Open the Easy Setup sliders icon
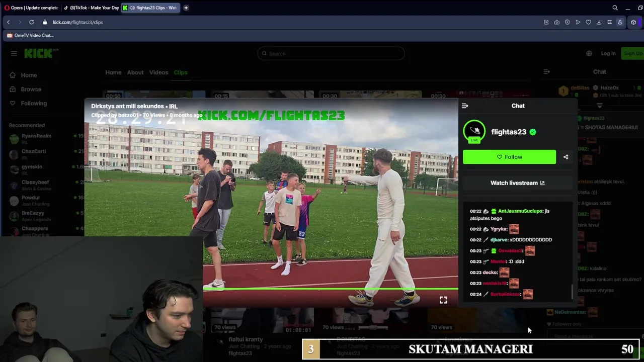The width and height of the screenshot is (644, 362). [609, 22]
